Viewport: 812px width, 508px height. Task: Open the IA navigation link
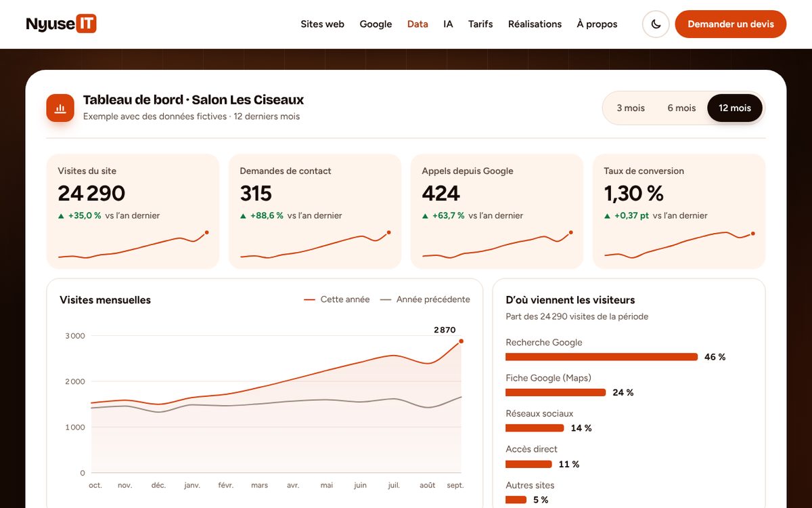[448, 24]
